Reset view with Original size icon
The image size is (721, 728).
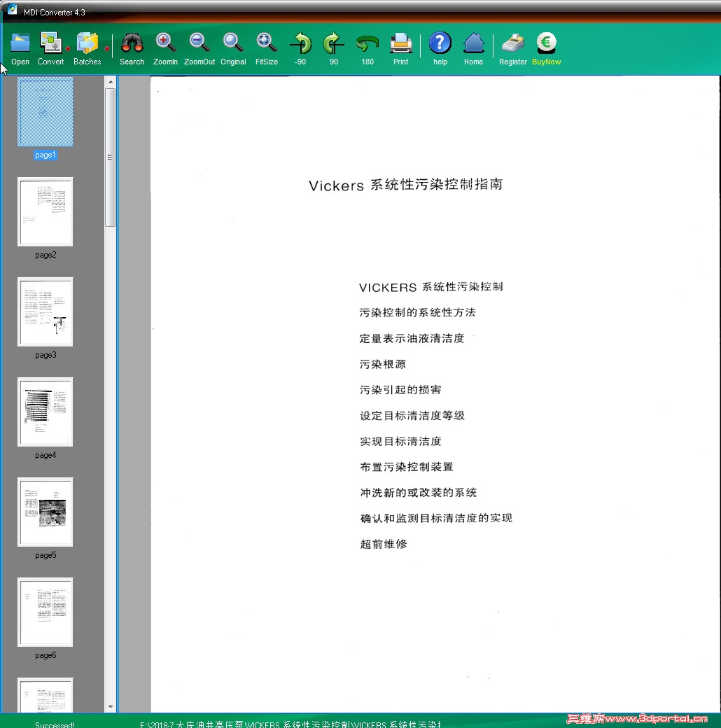(232, 43)
